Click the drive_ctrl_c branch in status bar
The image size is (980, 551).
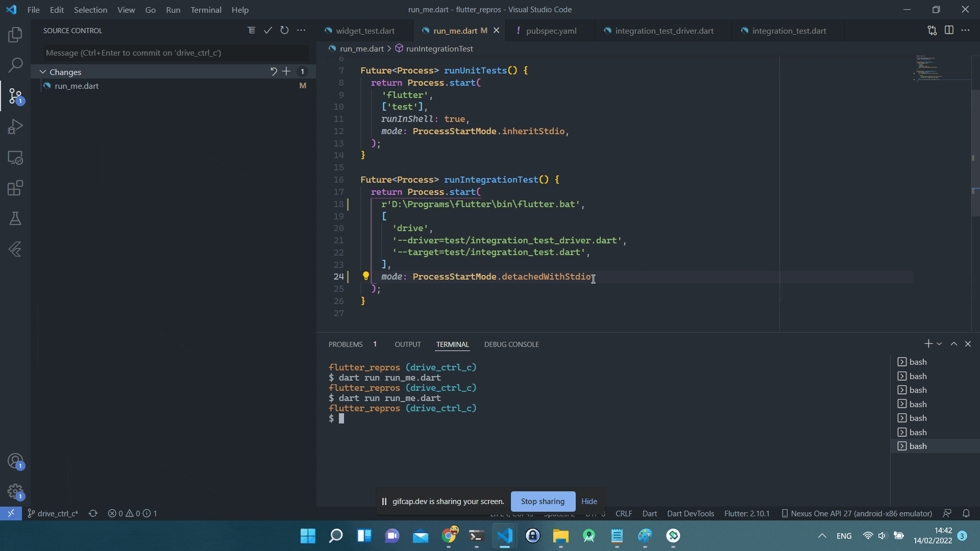pos(53,514)
